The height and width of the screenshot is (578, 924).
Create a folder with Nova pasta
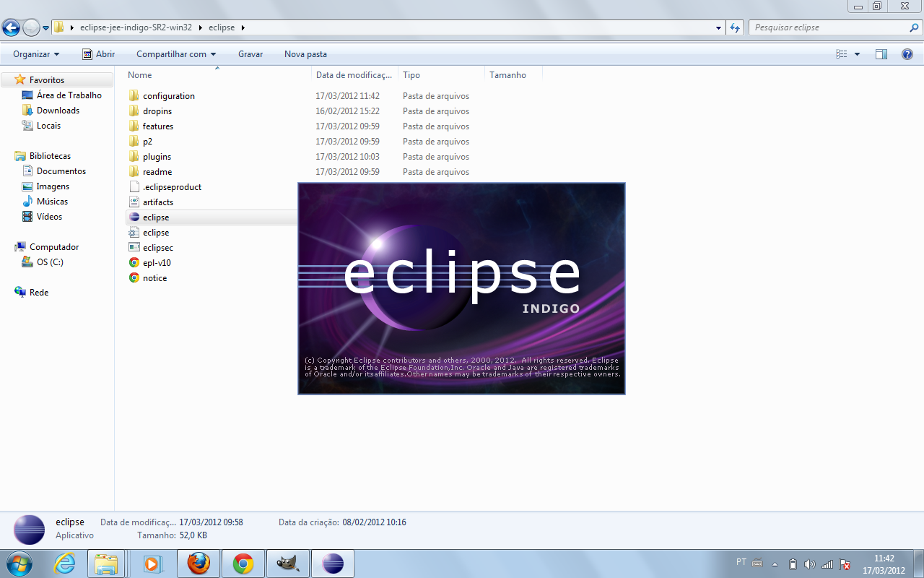coord(306,53)
